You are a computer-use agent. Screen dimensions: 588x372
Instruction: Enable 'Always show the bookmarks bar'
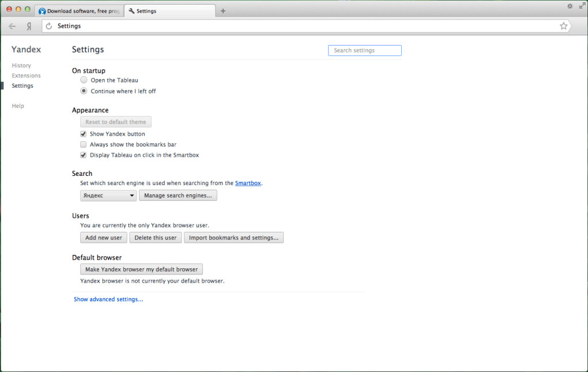[x=84, y=145]
